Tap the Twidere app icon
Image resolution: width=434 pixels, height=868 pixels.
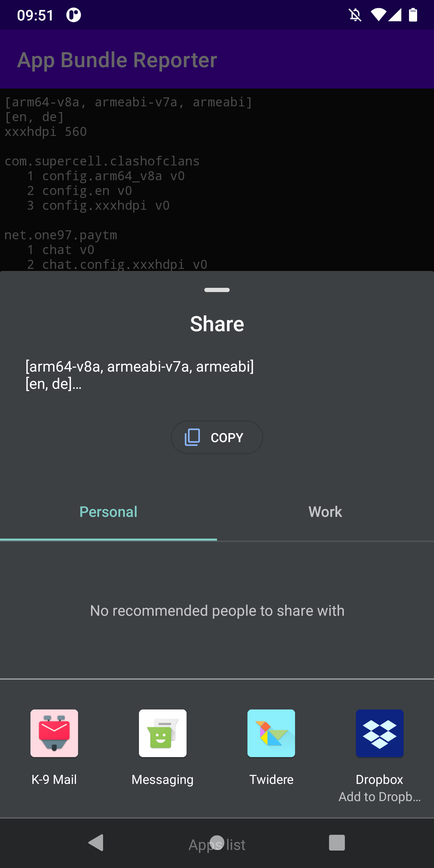pyautogui.click(x=271, y=733)
